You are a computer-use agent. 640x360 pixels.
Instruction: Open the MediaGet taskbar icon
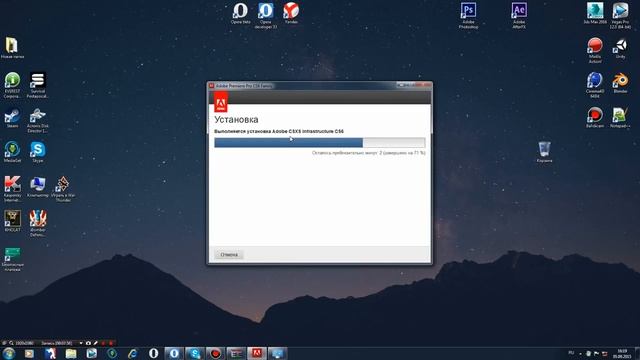point(112,353)
